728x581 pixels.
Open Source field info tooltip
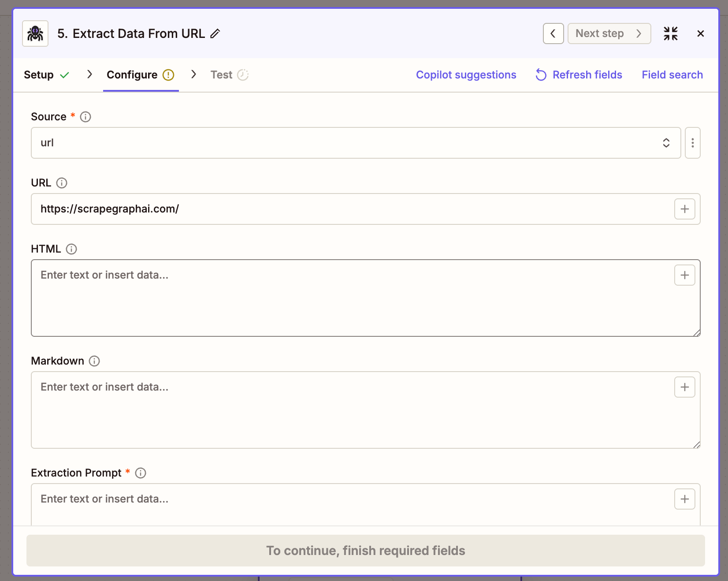coord(85,117)
